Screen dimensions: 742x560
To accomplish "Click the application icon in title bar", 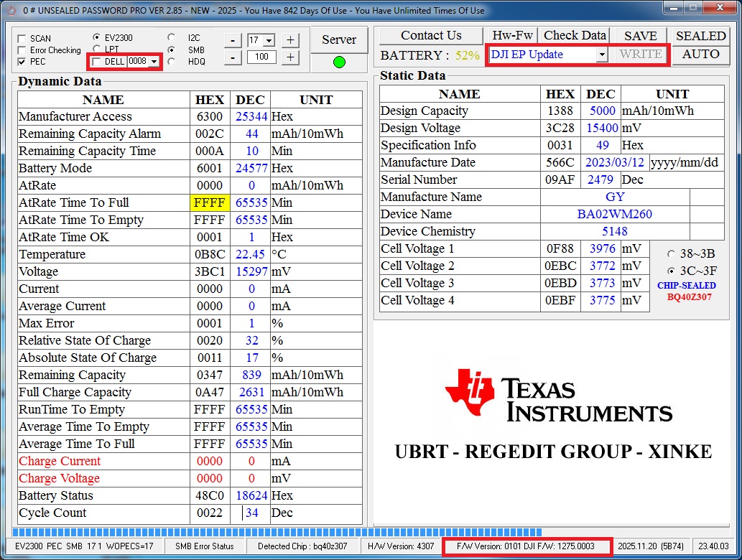I will point(10,10).
